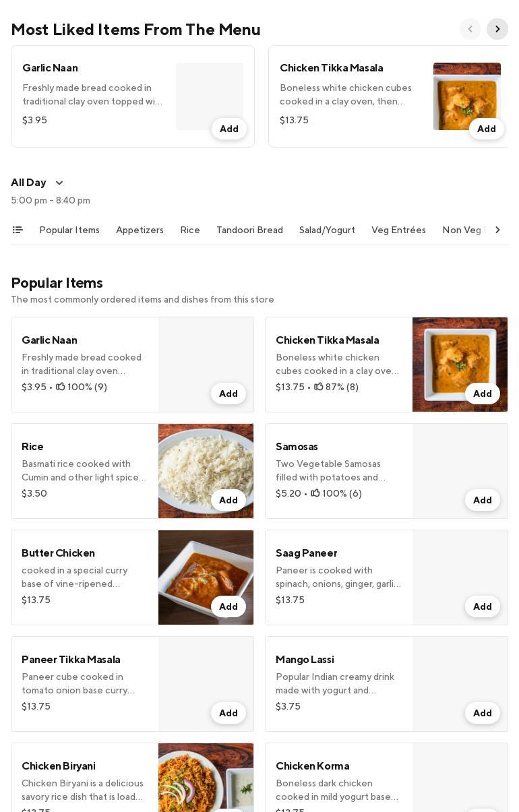This screenshot has height=812, width=519.
Task: Click the previous arrow in Most Liked carousel
Action: click(x=470, y=29)
